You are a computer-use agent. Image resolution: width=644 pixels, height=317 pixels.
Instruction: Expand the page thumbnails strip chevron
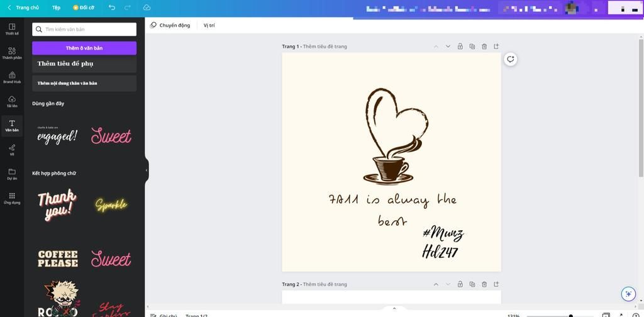394,308
